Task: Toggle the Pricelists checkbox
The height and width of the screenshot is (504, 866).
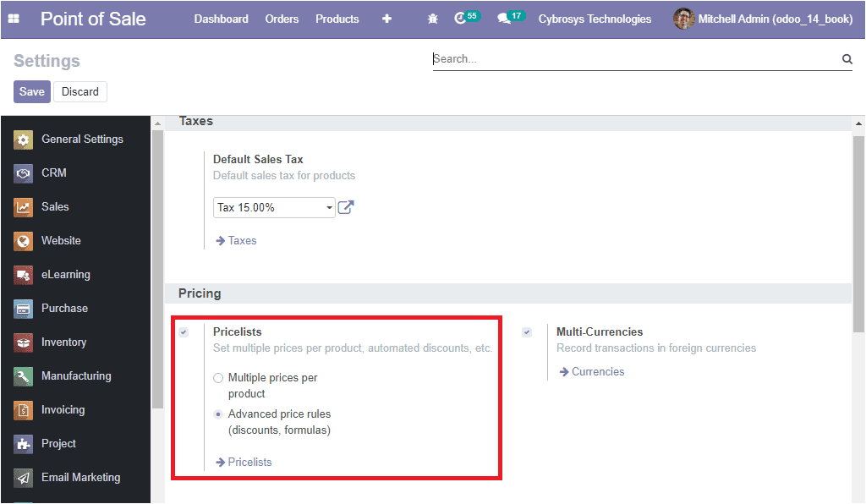Action: 184,332
